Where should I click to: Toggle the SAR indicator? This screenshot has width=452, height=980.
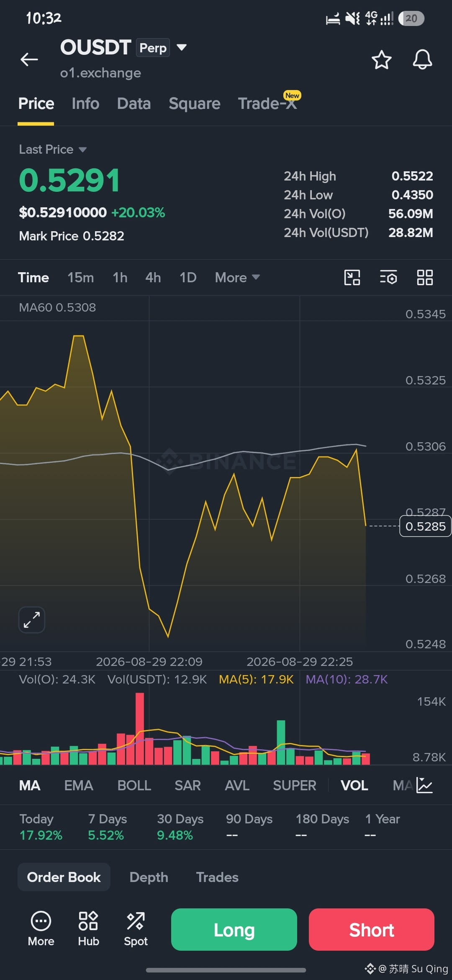pyautogui.click(x=187, y=785)
